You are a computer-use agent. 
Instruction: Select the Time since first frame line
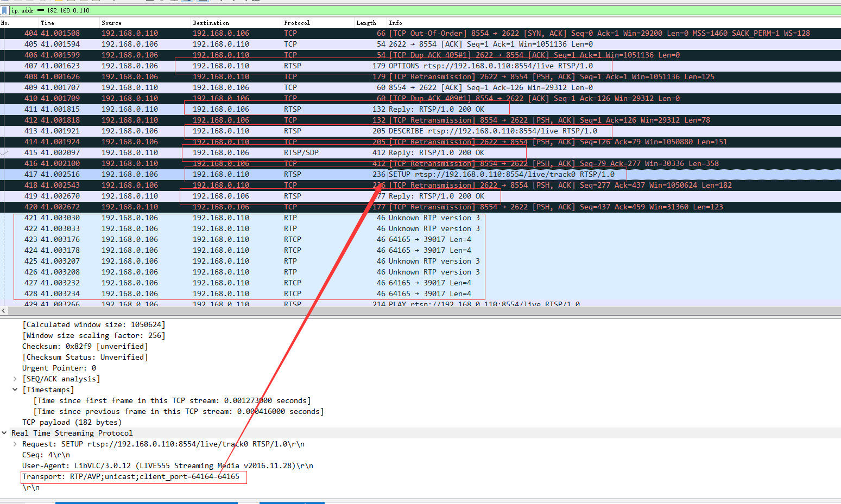172,400
